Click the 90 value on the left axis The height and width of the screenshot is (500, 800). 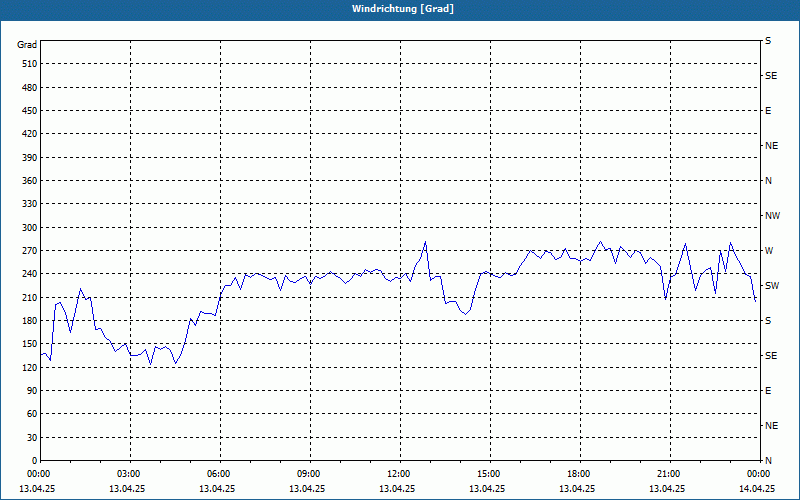[31, 391]
